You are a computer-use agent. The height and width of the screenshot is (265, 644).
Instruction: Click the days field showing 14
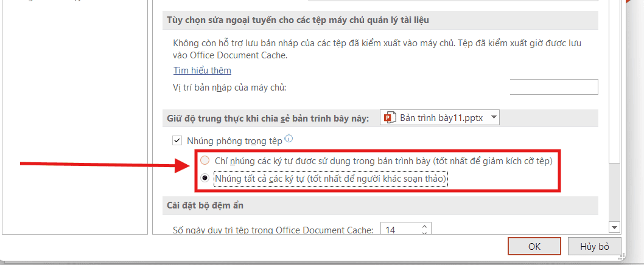tap(401, 230)
